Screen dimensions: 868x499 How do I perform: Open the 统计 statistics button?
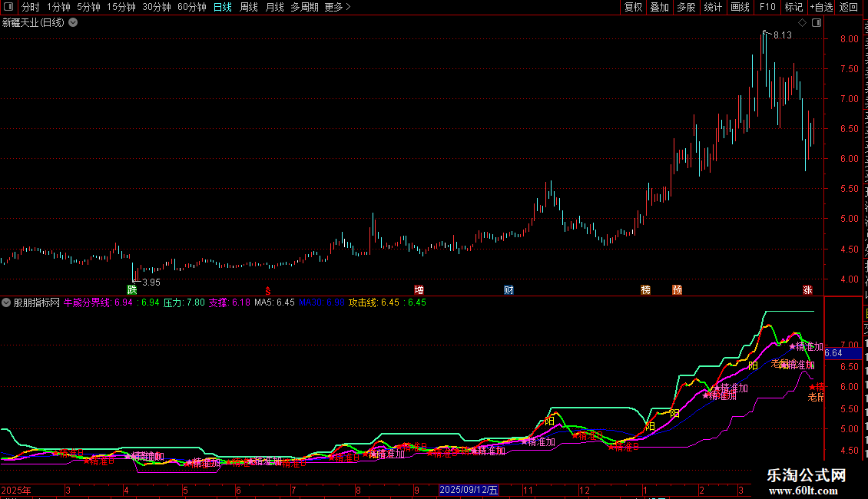[712, 7]
